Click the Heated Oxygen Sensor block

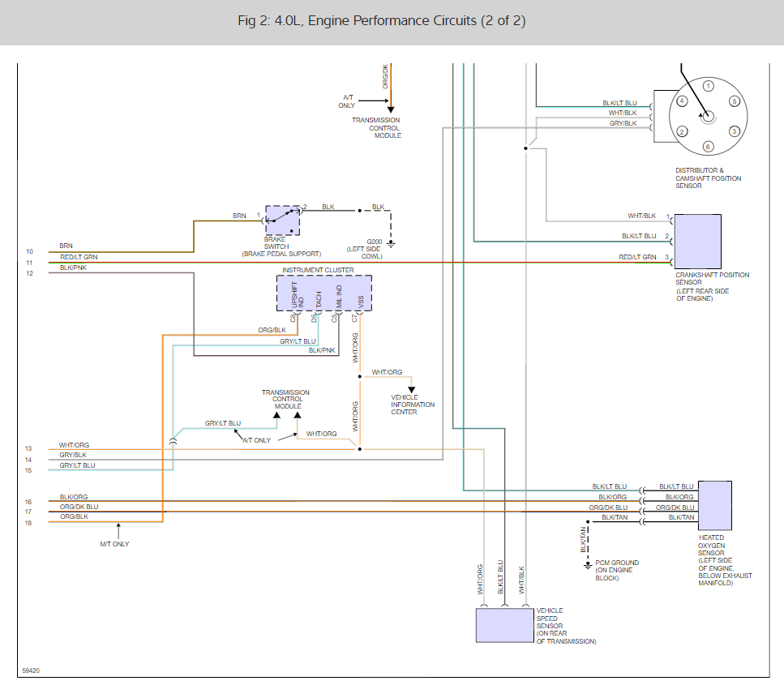[x=715, y=506]
